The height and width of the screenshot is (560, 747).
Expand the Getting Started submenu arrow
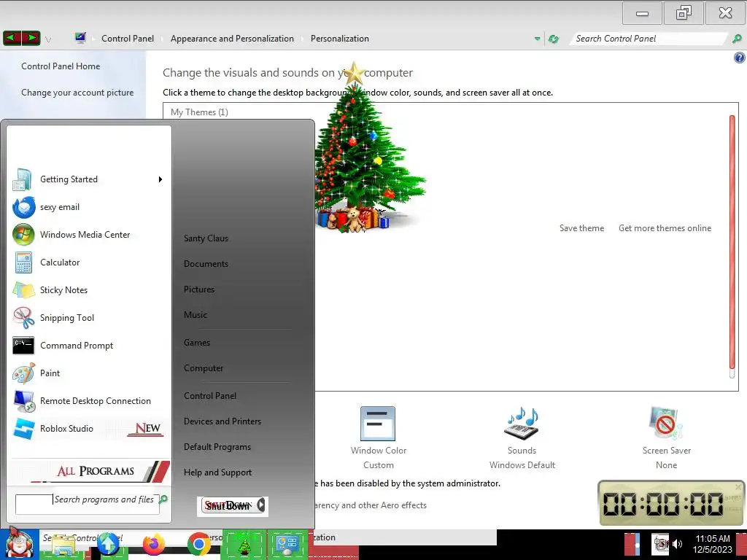[160, 179]
